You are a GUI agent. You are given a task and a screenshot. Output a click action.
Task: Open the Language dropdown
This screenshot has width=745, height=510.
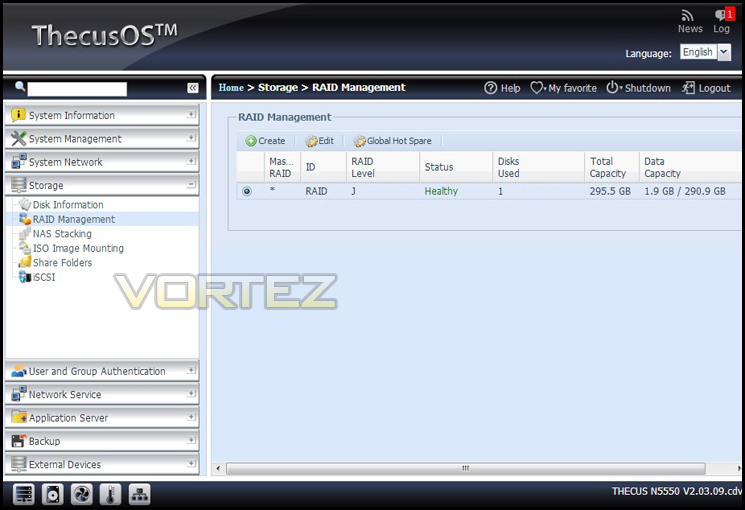pos(724,52)
